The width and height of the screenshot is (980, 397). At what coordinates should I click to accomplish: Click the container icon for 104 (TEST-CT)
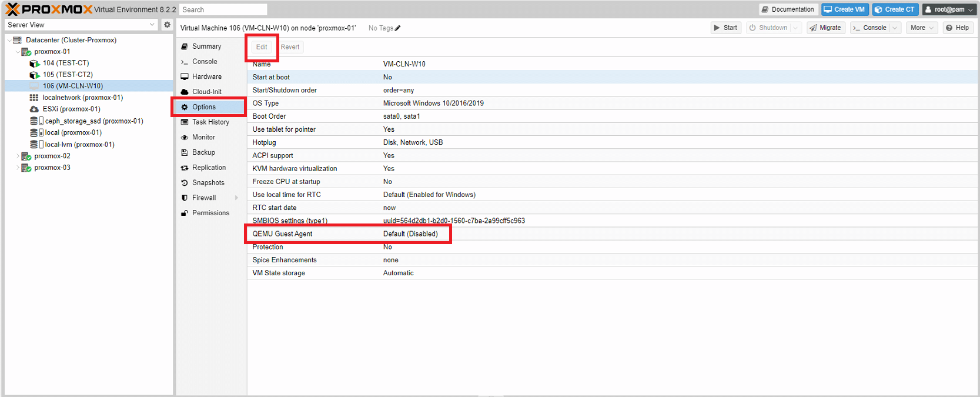pyautogui.click(x=35, y=63)
